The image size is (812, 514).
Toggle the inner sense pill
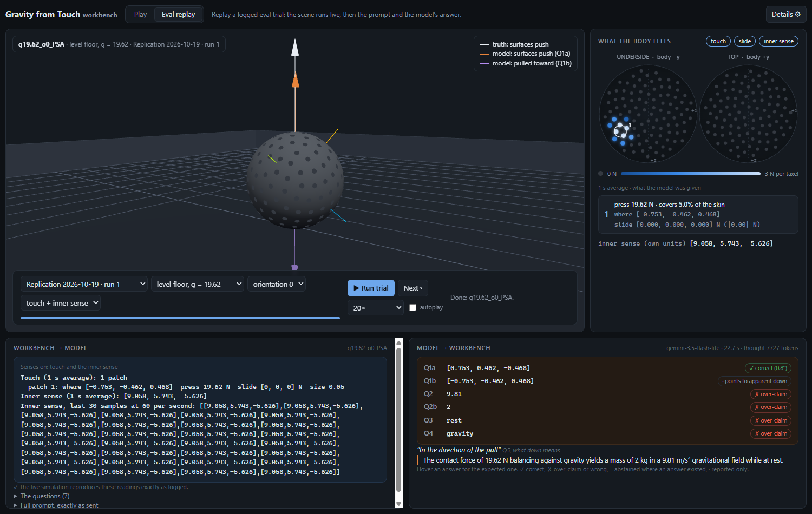coord(778,41)
